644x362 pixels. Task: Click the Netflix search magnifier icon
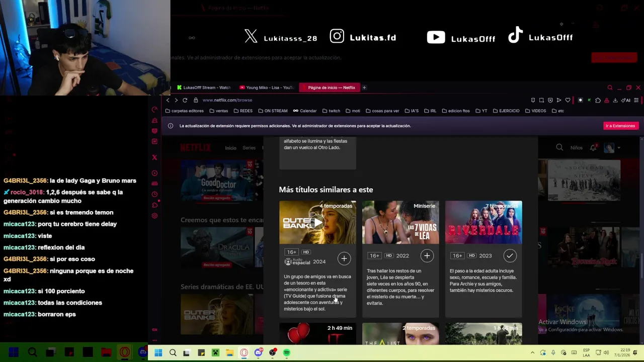coord(559,147)
